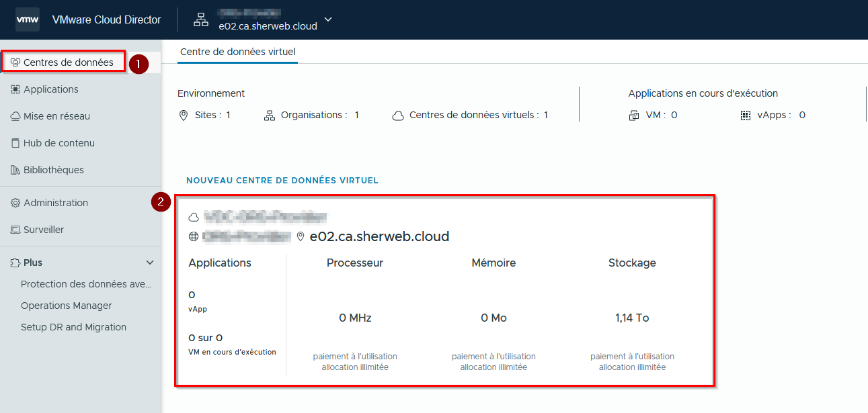
Task: Expand the e02.ca.sherweb.cloud organization dropdown
Action: coord(328,19)
